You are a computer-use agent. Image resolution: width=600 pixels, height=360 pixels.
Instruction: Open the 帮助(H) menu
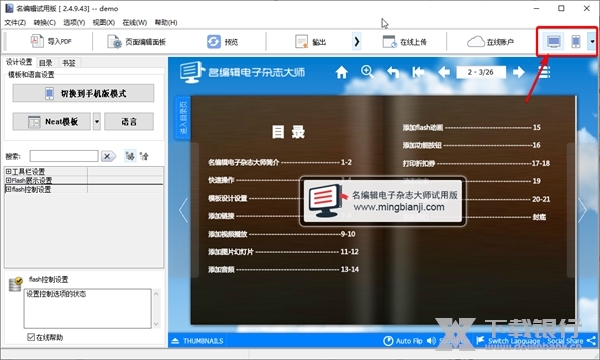click(x=166, y=23)
